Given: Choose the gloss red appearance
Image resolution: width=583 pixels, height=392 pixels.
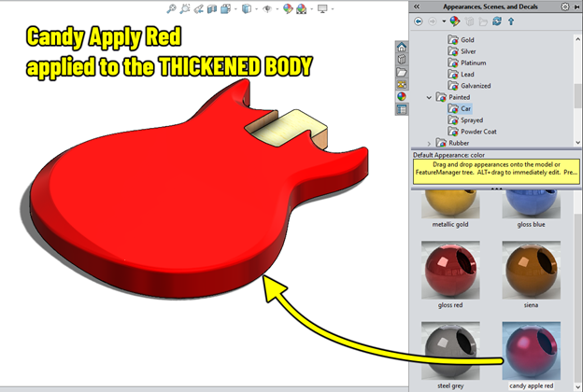Looking at the screenshot, I should [x=450, y=275].
